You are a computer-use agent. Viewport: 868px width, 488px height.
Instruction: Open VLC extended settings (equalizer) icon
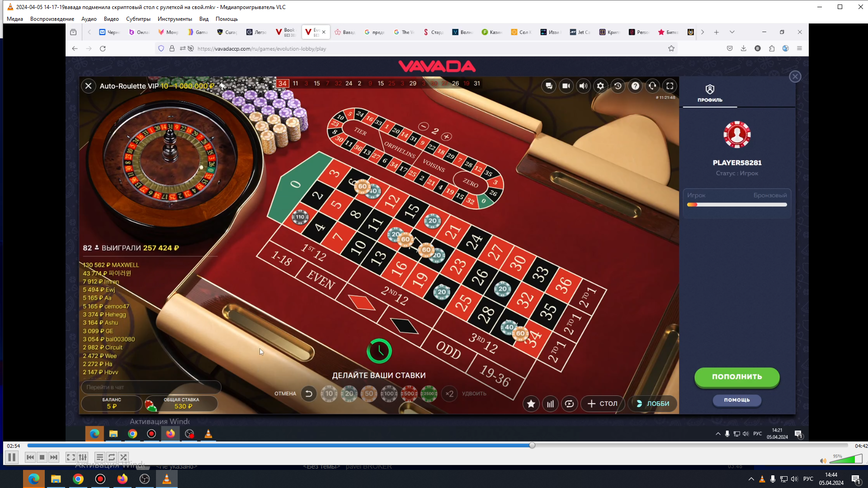[x=83, y=457]
